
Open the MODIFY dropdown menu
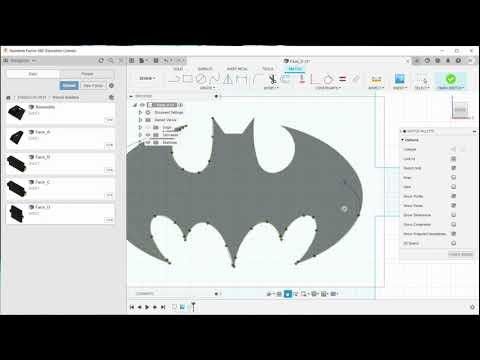point(271,88)
